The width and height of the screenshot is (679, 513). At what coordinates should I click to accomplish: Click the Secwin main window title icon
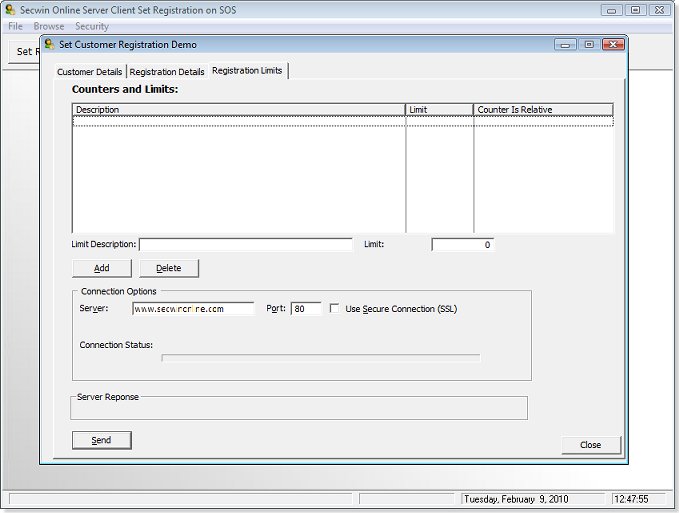[10, 9]
